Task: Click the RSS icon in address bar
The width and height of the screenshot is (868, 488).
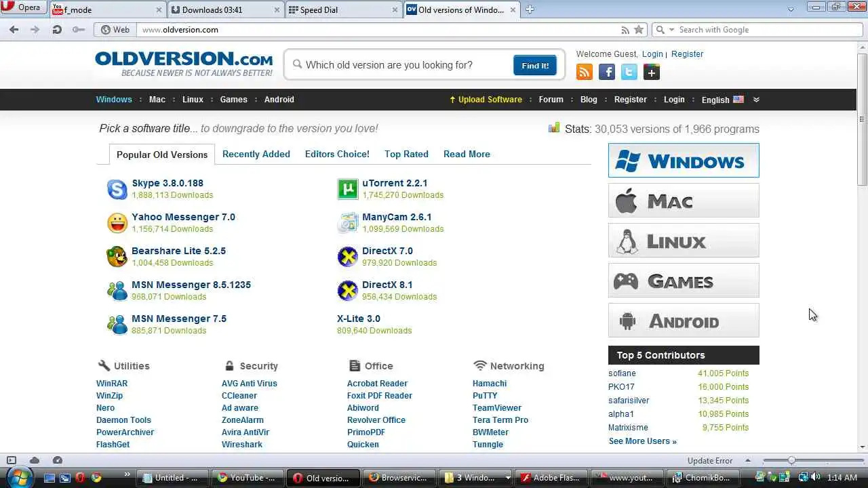Action: coord(625,30)
